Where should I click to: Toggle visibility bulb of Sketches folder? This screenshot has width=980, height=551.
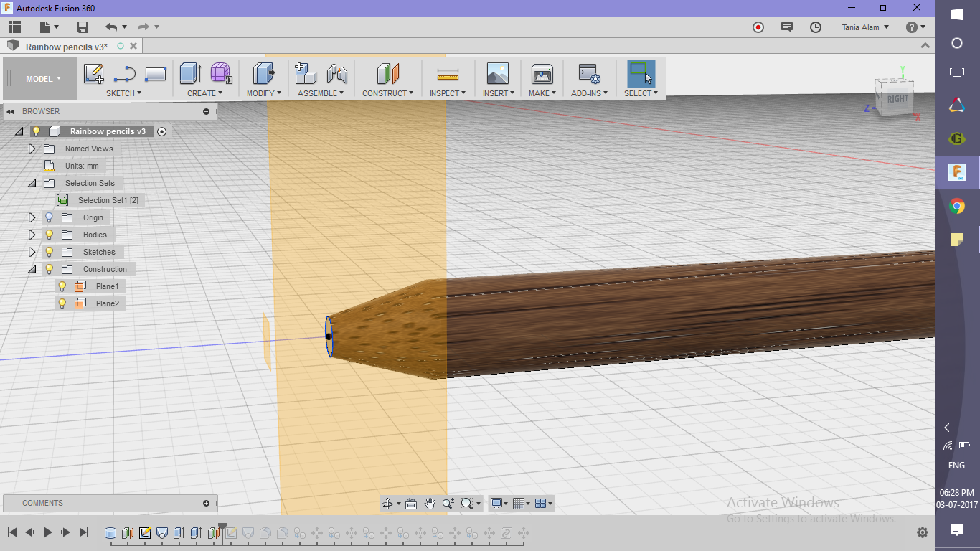(49, 252)
